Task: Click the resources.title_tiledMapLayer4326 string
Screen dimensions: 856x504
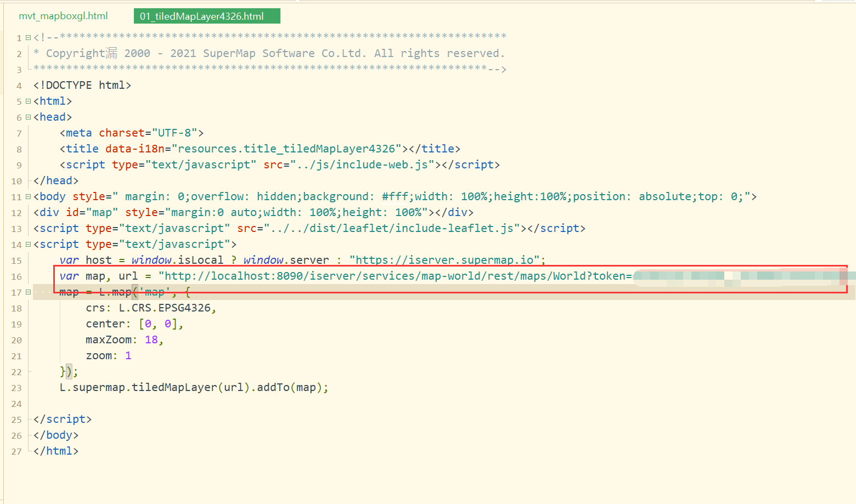Action: tap(286, 149)
